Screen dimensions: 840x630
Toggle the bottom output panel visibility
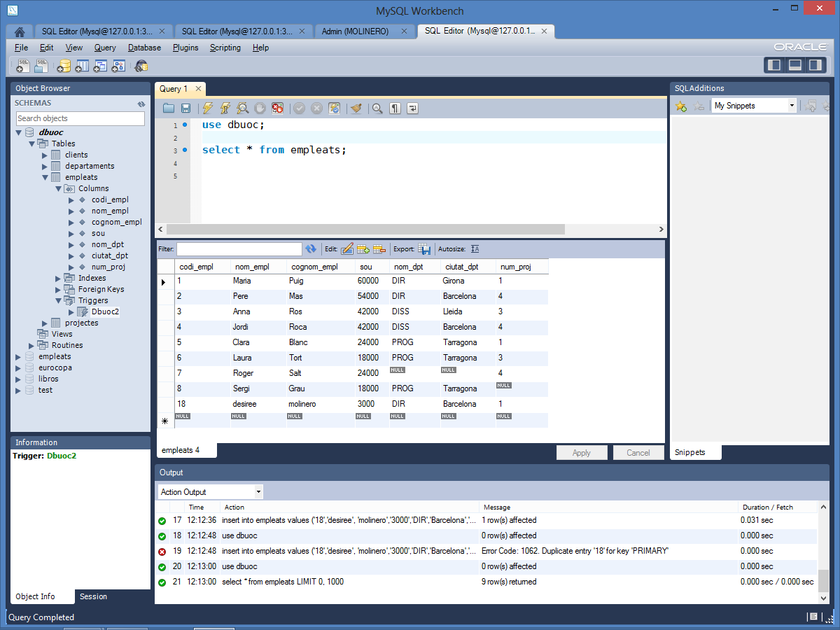795,65
